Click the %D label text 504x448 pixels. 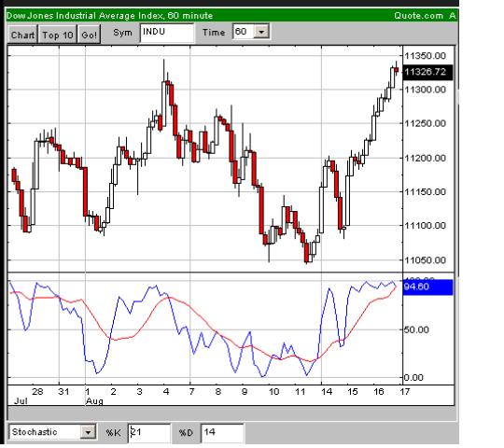(186, 433)
